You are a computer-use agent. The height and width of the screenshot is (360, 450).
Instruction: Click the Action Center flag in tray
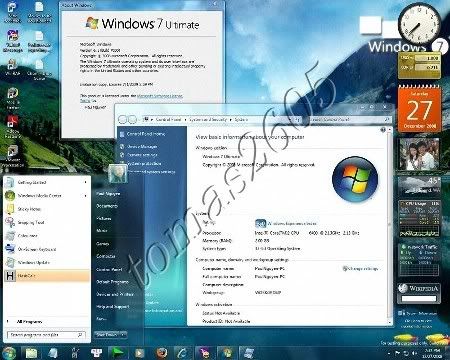397,353
